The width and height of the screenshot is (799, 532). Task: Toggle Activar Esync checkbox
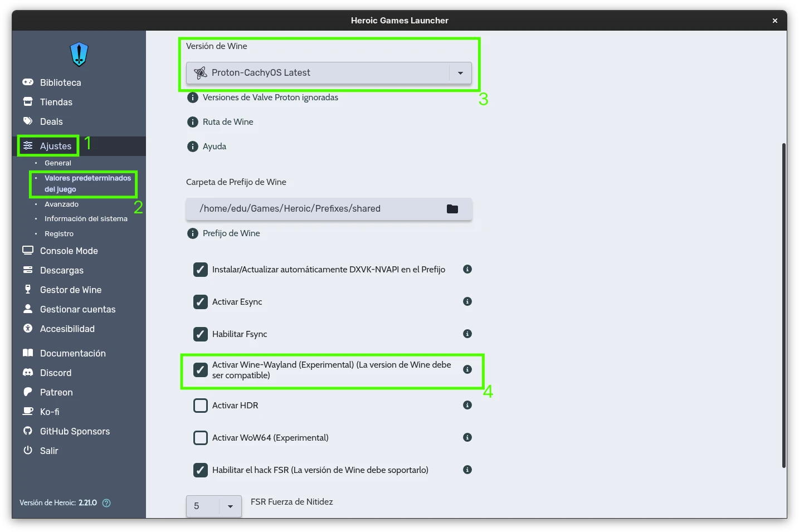(x=201, y=302)
